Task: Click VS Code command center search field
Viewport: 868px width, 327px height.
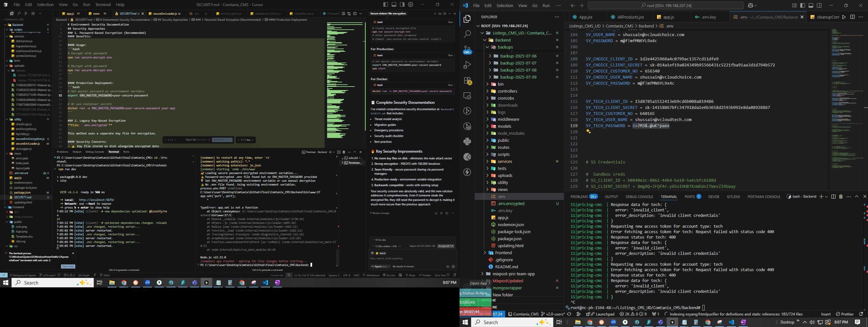Action: click(x=665, y=5)
